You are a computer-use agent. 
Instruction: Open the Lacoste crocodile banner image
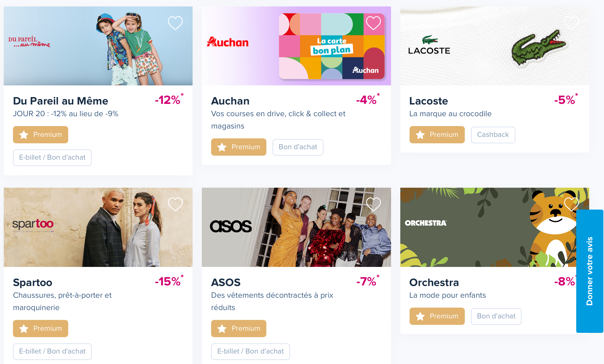pos(494,46)
